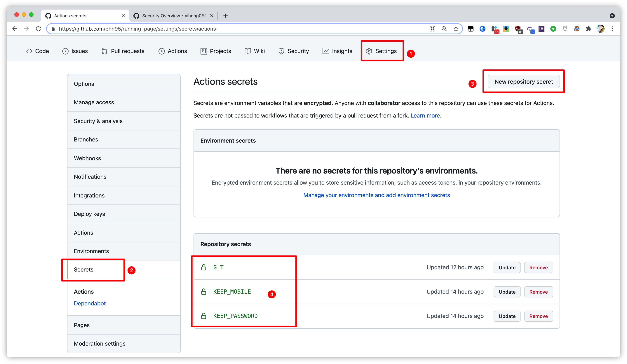The width and height of the screenshot is (627, 364).
Task: Click the lock icon next to KEEP_PASSWORD
Action: pos(204,316)
